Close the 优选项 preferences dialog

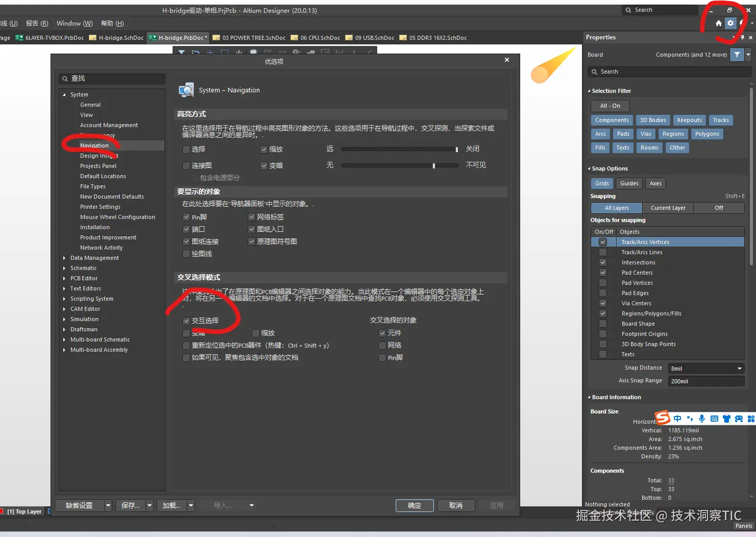point(507,60)
